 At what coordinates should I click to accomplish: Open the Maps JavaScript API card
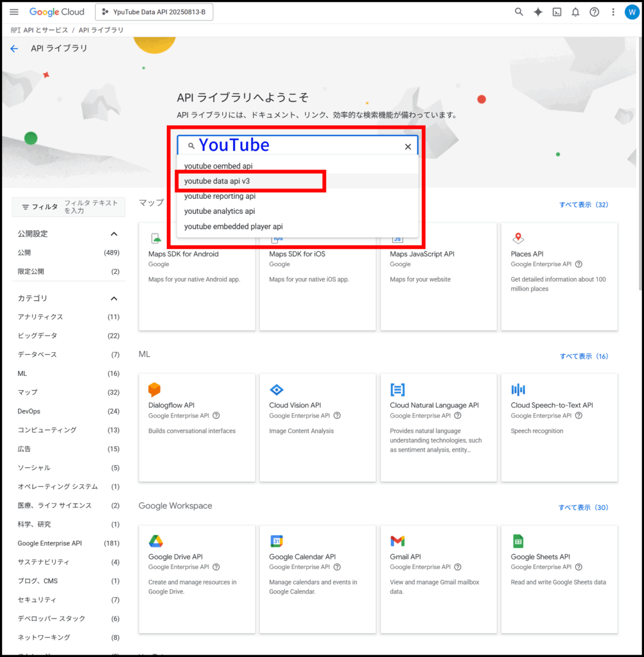point(439,277)
